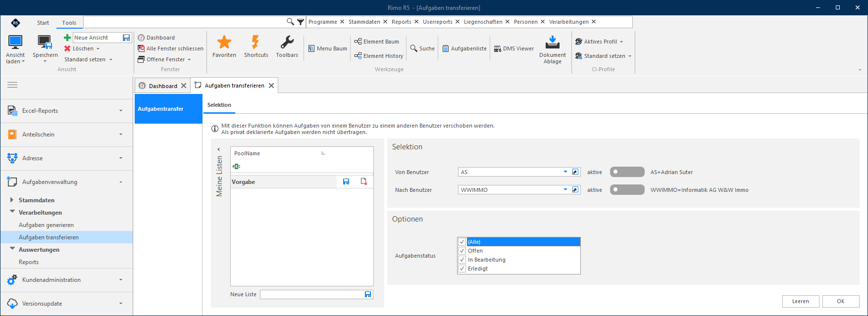
Task: Open the DMS Viewer
Action: 514,48
